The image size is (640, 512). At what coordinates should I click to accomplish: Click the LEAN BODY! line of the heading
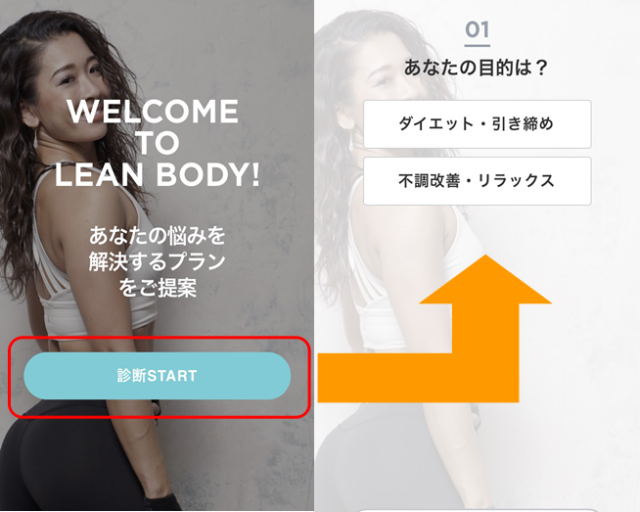coord(157,175)
